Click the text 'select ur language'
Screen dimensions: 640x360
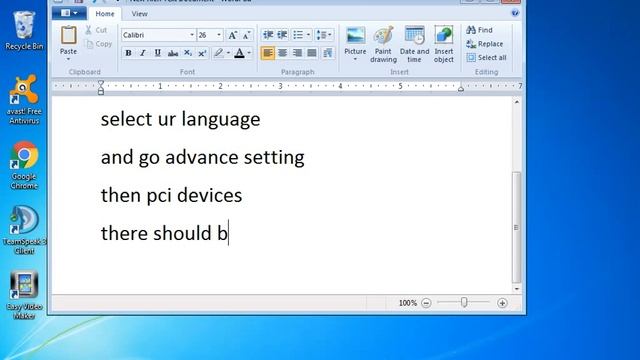[x=180, y=120]
